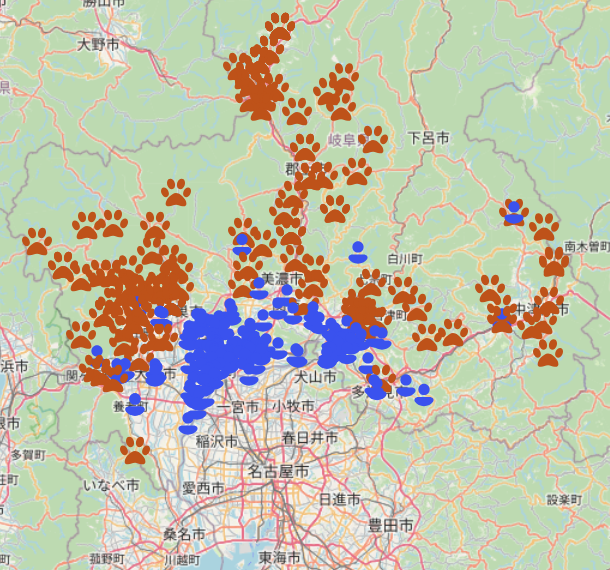The width and height of the screenshot is (610, 570).
Task: Click the 名古屋市 city label
Action: [279, 472]
